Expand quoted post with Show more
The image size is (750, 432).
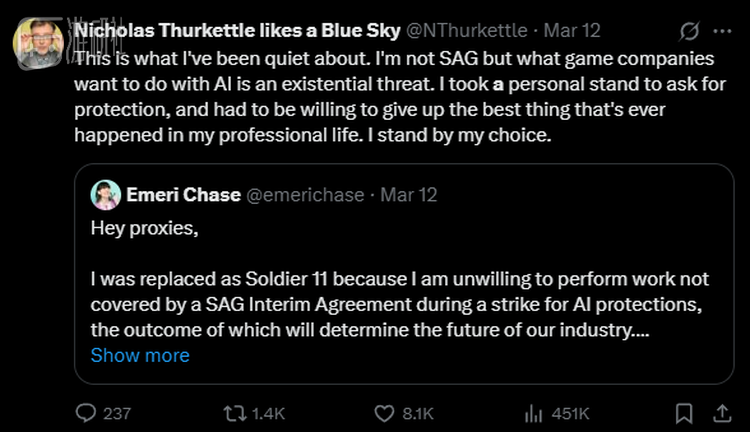140,355
